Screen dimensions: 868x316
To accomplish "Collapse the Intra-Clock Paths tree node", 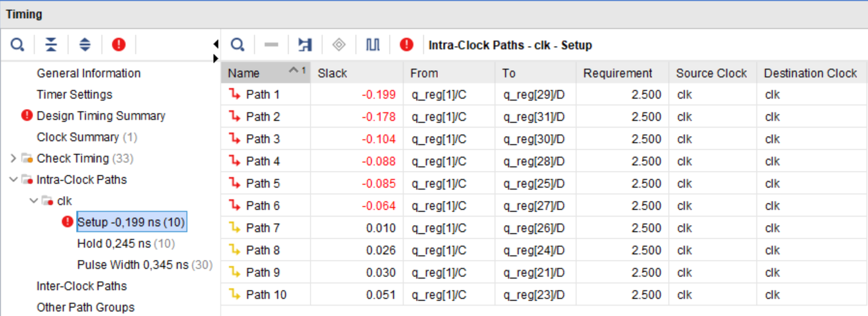I will (x=14, y=180).
